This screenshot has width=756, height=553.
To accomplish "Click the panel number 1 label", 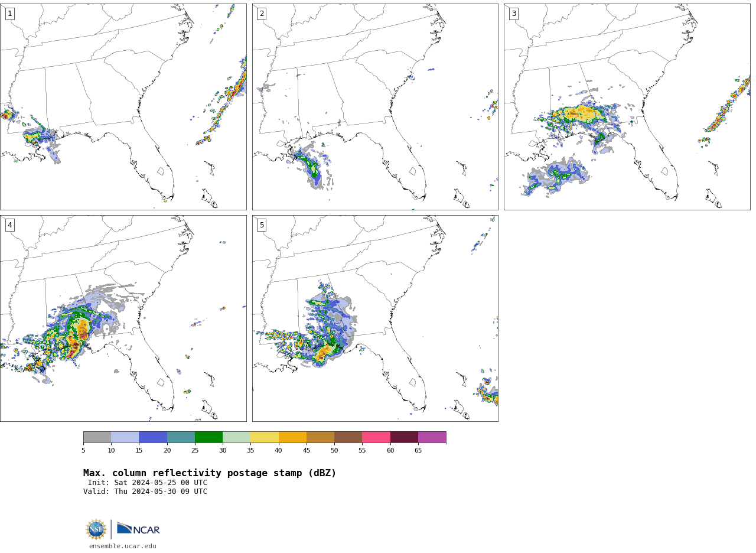I will [x=9, y=14].
